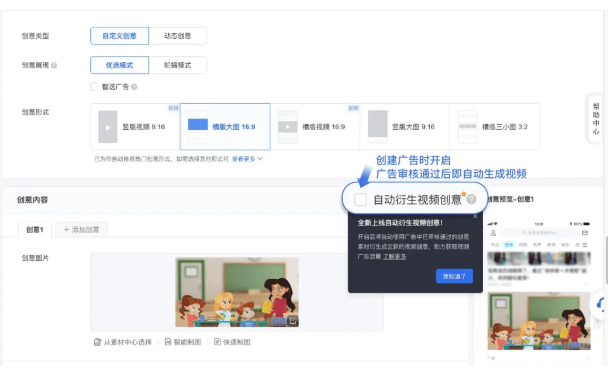Choose 轮播模式 display mode

tap(177, 65)
